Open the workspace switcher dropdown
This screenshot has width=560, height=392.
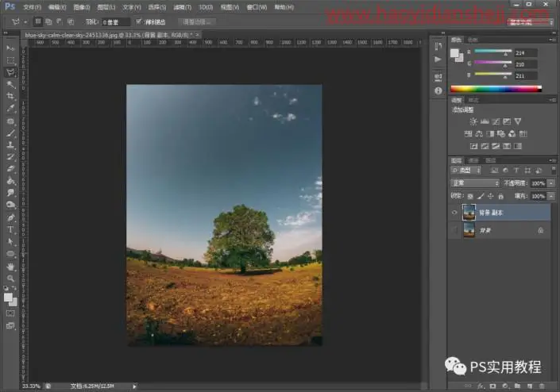pyautogui.click(x=530, y=22)
